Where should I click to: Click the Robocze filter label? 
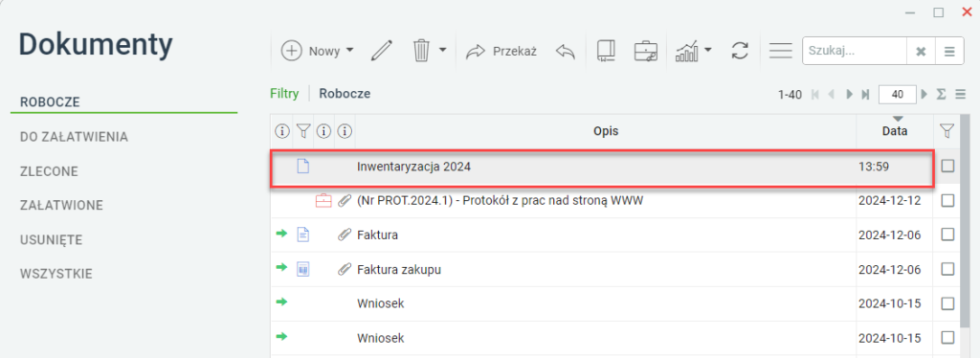click(x=345, y=94)
